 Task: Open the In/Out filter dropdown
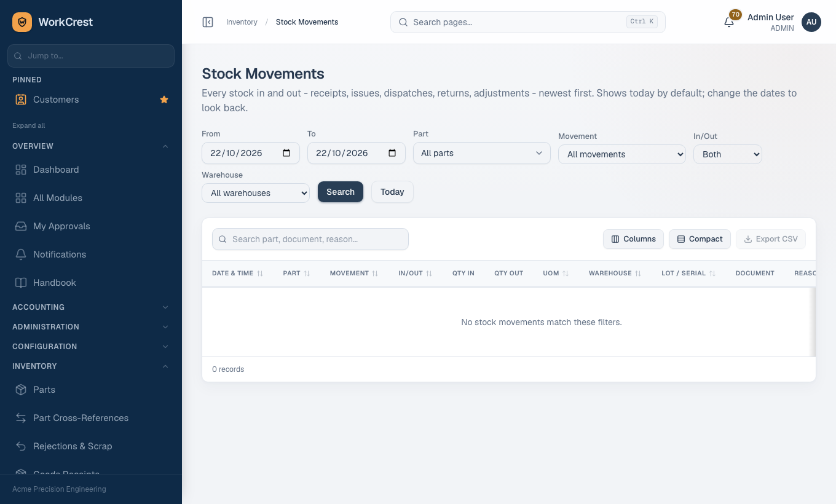(x=728, y=154)
